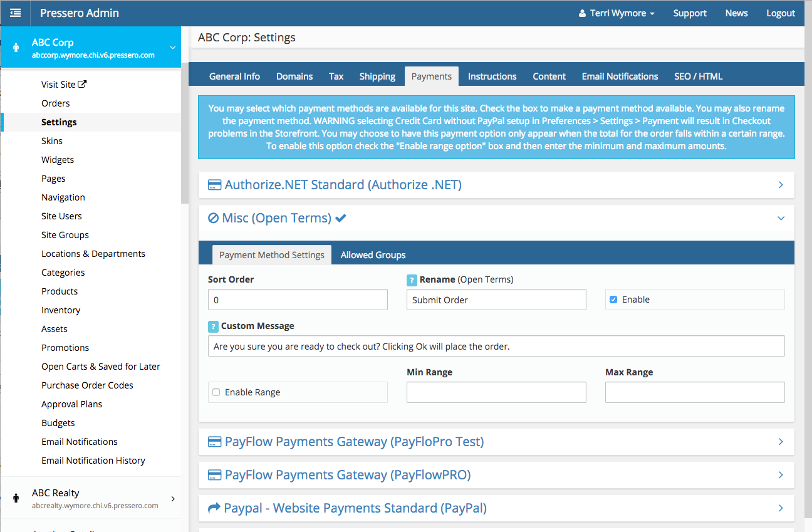Open the News link

coord(736,13)
